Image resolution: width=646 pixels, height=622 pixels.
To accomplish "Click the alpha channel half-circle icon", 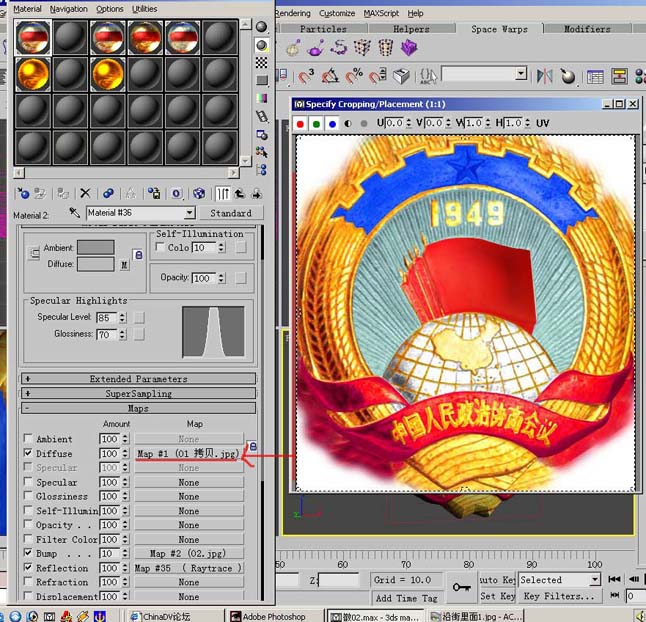I will point(348,124).
